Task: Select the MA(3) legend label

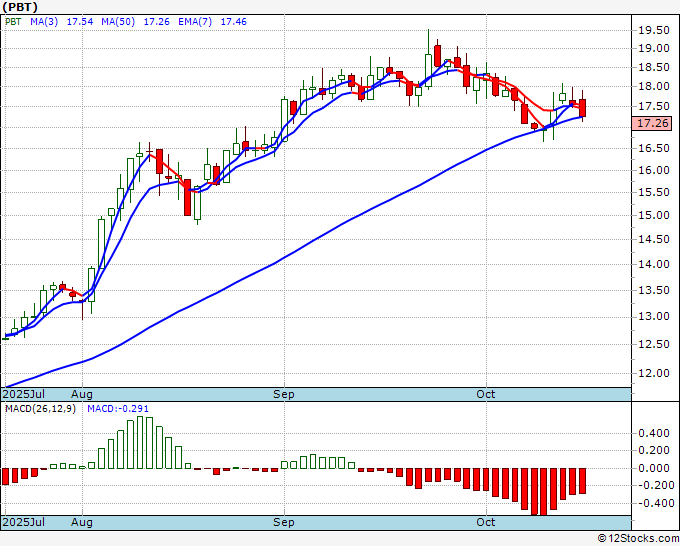Action: pos(44,22)
